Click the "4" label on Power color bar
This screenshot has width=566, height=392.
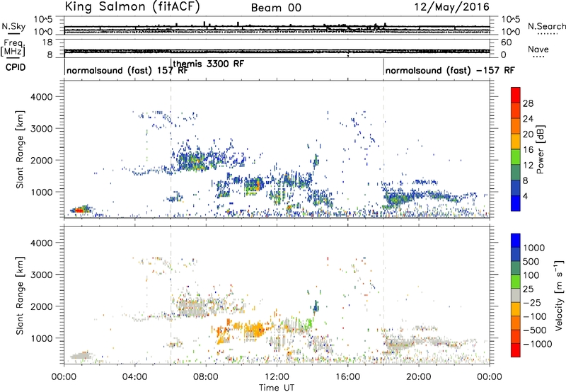(525, 197)
